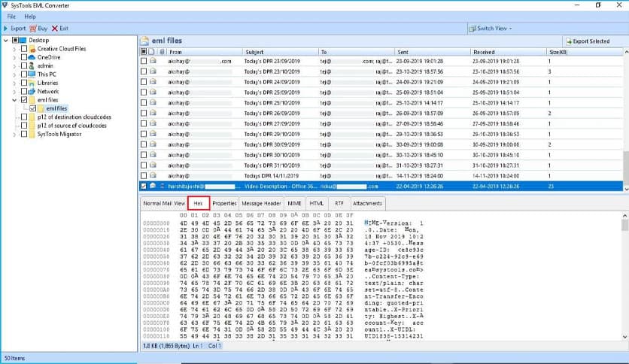
Task: Click the admin user icon
Action: pos(32,65)
